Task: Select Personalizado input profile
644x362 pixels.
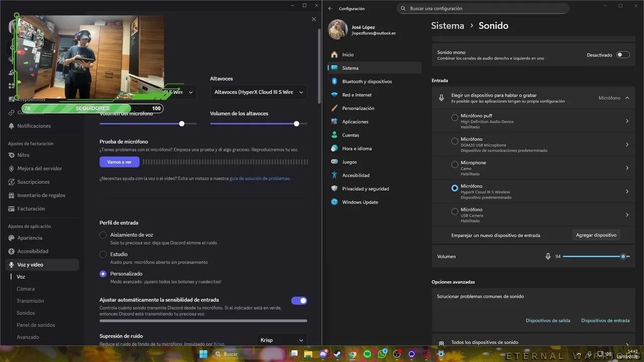Action: [103, 274]
